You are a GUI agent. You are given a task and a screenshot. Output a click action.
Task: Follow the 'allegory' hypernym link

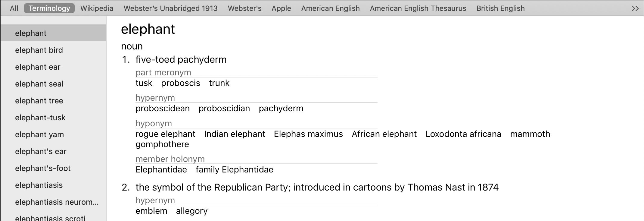[x=191, y=211]
